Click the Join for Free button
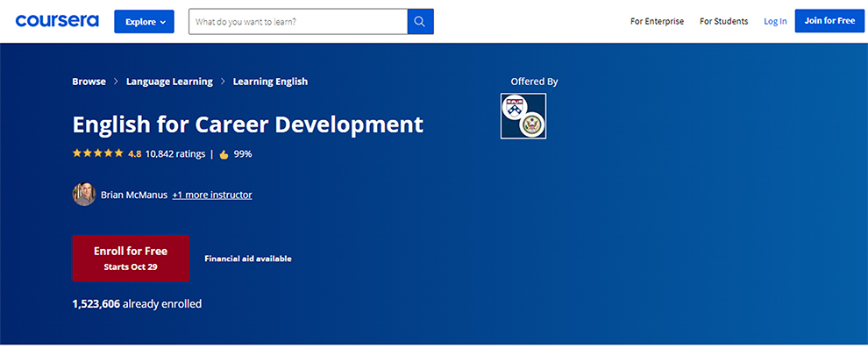The height and width of the screenshot is (348, 868). tap(829, 21)
